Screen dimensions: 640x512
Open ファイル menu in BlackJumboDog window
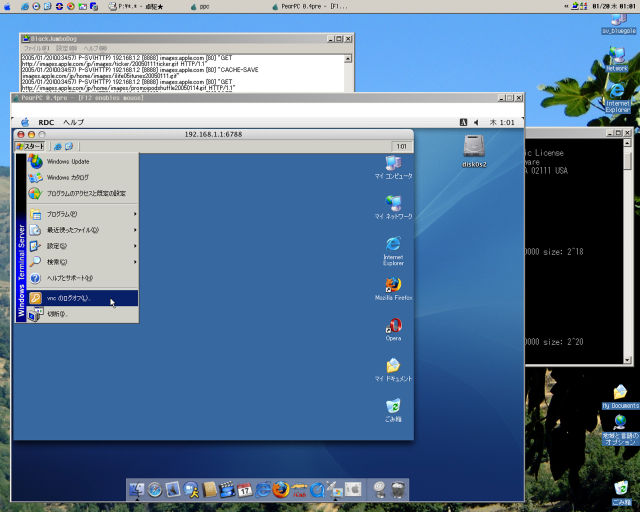[x=36, y=48]
